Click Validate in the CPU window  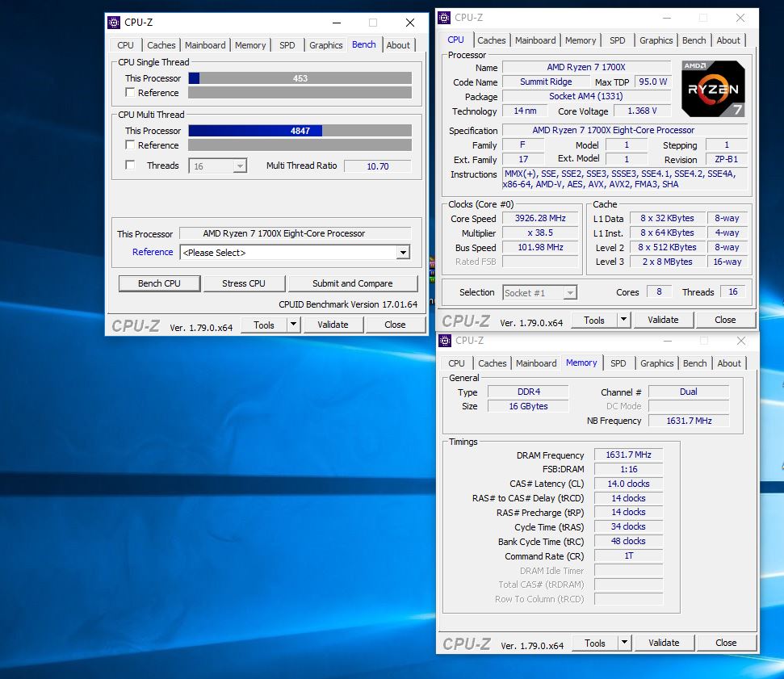click(x=663, y=320)
